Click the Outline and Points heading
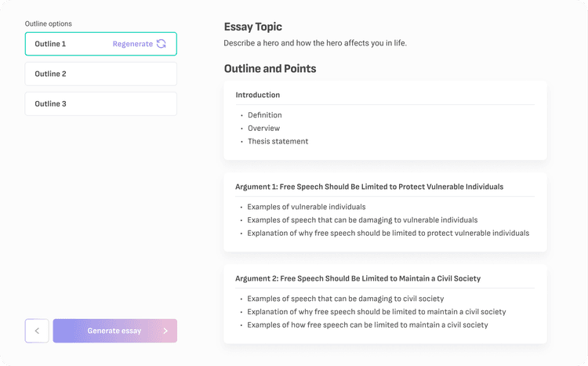Image resolution: width=588 pixels, height=366 pixels. pos(270,69)
